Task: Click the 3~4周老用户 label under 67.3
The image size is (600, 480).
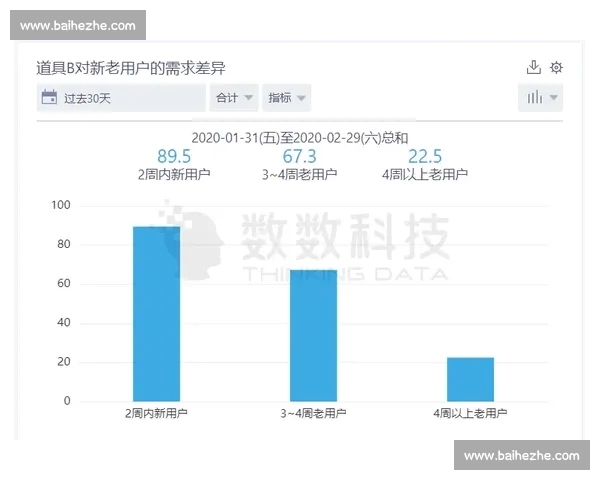Action: (x=299, y=175)
